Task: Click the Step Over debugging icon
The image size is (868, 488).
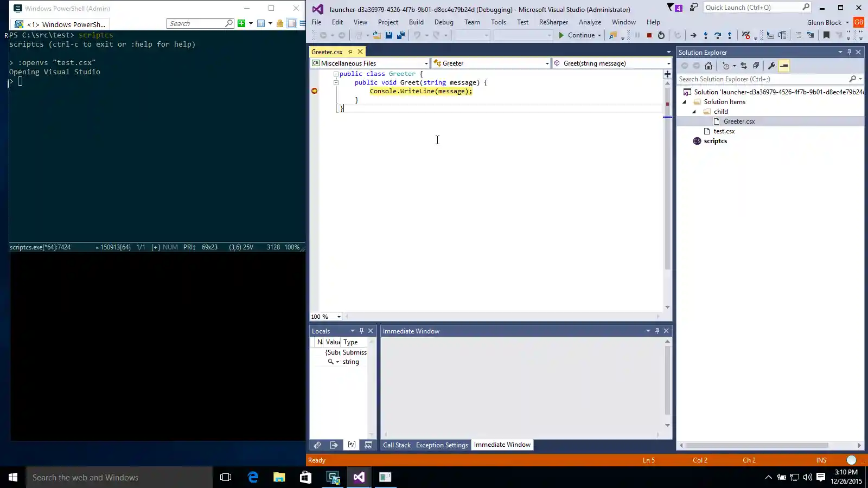Action: point(718,35)
